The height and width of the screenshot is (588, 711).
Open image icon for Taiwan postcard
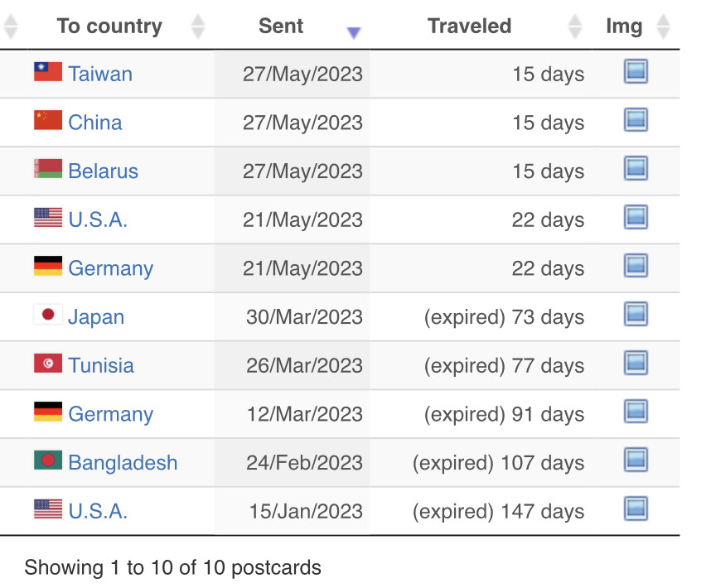[x=636, y=71]
